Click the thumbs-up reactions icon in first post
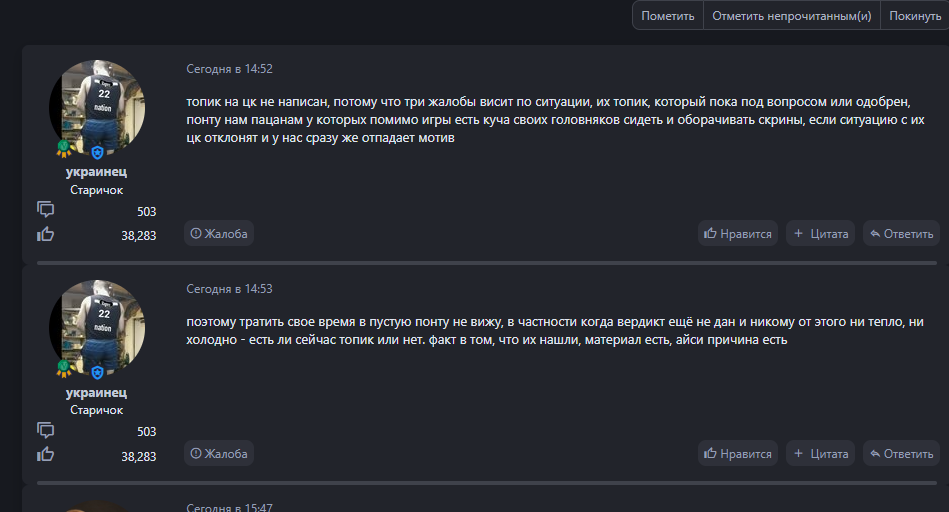 [x=45, y=234]
